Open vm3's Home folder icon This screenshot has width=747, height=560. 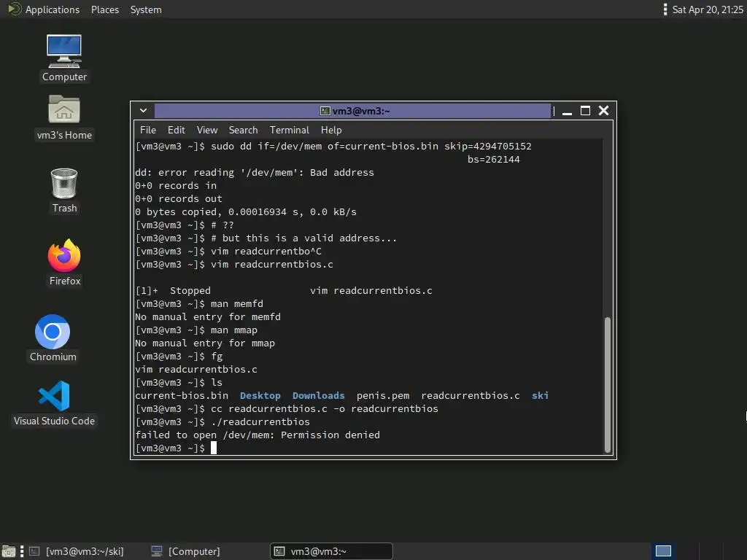click(x=64, y=117)
